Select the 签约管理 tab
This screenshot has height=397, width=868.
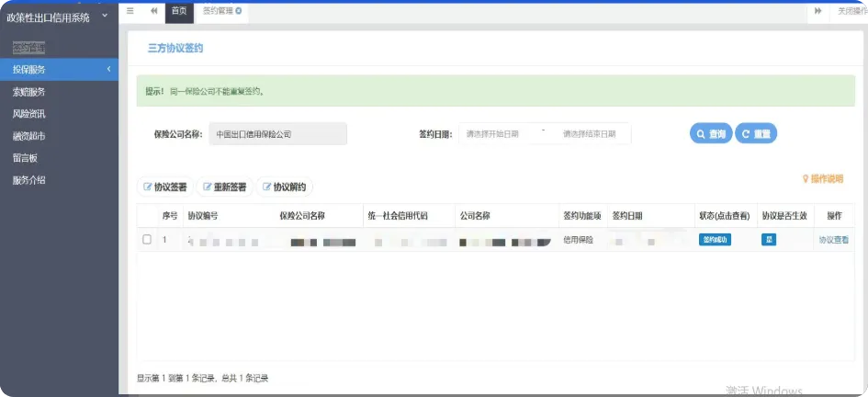click(218, 11)
